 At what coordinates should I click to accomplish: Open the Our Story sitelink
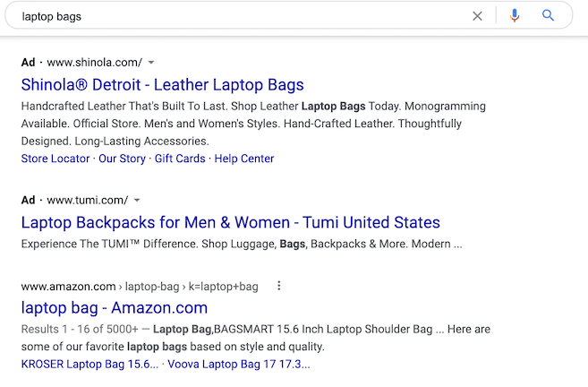(122, 159)
